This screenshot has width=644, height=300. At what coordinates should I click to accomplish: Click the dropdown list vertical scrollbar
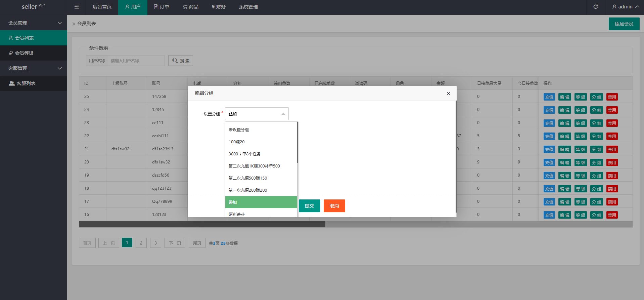(297, 142)
